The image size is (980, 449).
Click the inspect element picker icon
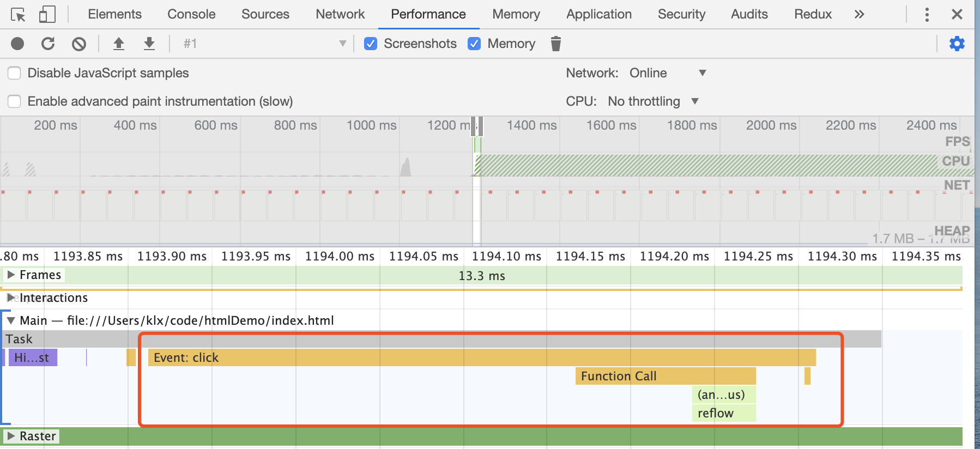point(18,15)
